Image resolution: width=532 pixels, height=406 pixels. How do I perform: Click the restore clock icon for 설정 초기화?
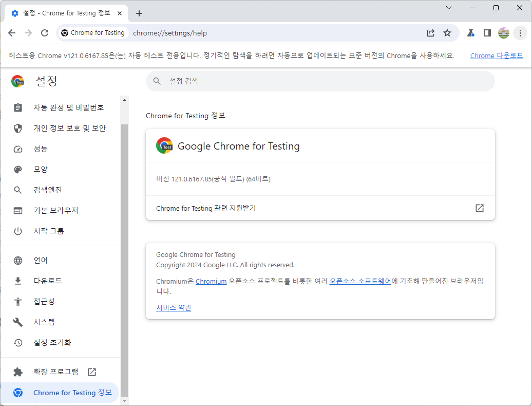coord(18,343)
